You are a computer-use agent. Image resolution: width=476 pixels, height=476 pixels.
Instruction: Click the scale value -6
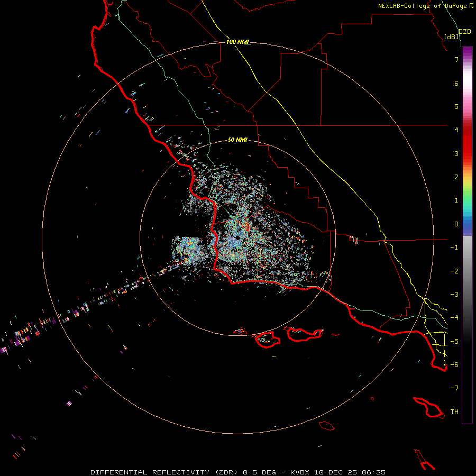[x=454, y=365]
